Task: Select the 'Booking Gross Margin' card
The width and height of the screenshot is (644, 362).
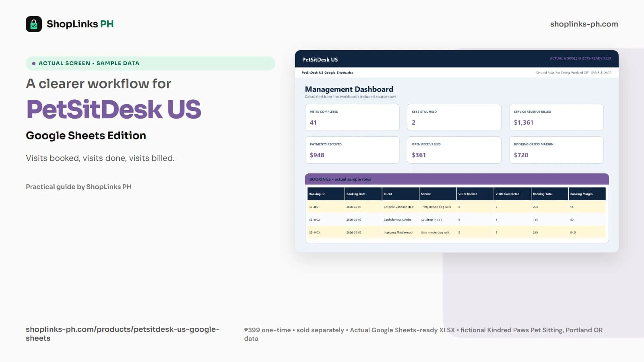Action: tap(556, 150)
